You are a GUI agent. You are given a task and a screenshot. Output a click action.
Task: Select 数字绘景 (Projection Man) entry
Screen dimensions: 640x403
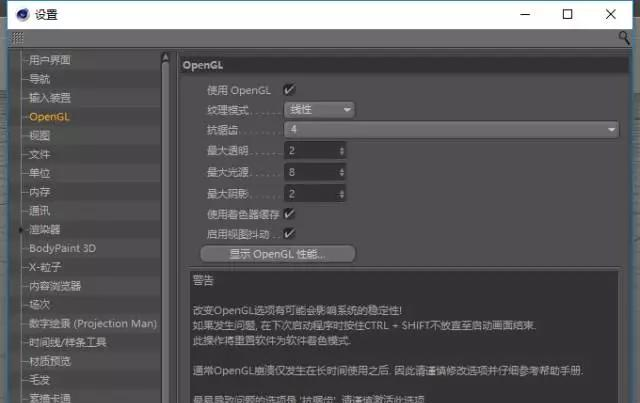tap(93, 324)
